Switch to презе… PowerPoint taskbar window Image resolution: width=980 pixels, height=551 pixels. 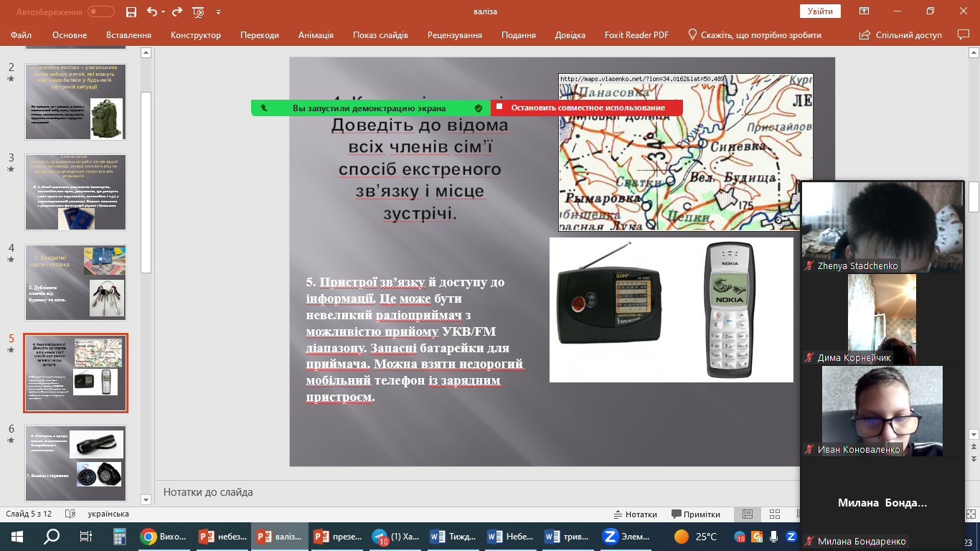(x=338, y=536)
